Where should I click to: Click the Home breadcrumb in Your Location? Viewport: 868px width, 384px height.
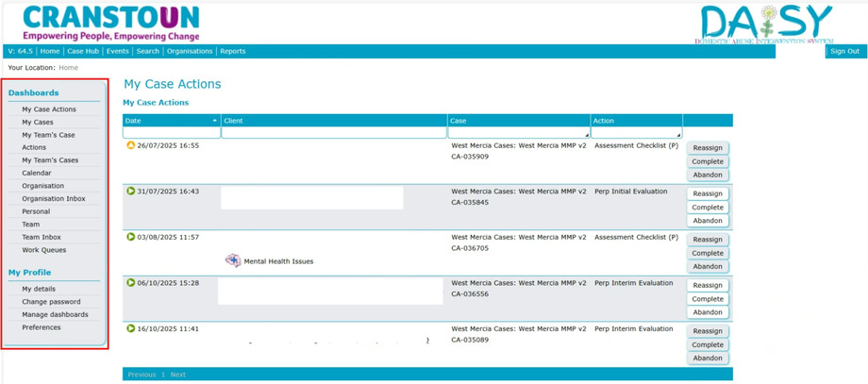click(x=69, y=68)
